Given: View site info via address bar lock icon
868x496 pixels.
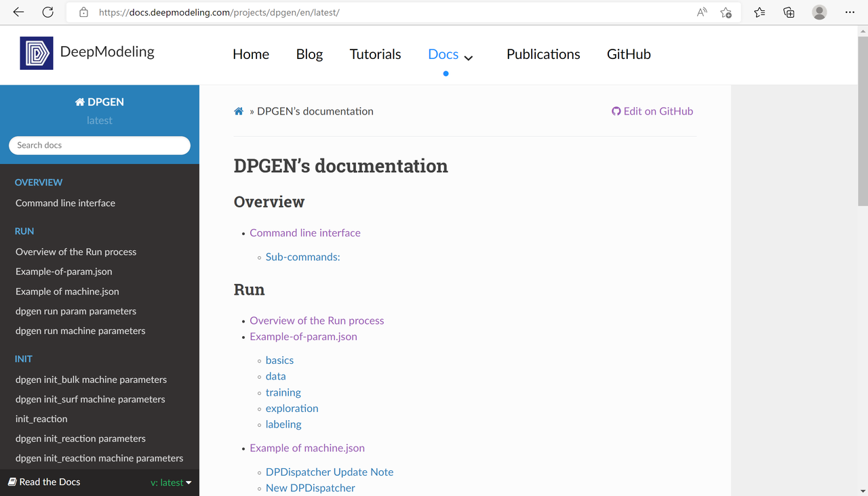Looking at the screenshot, I should point(83,12).
